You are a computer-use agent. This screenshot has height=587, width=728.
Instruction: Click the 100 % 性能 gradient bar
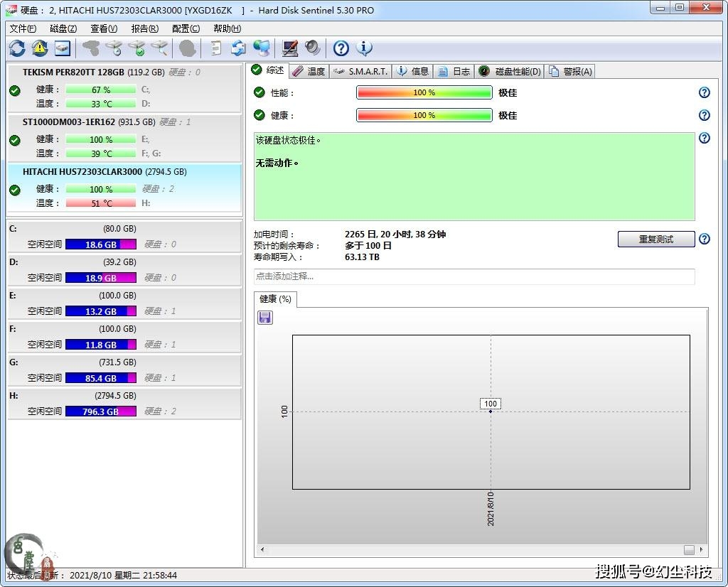pos(424,92)
